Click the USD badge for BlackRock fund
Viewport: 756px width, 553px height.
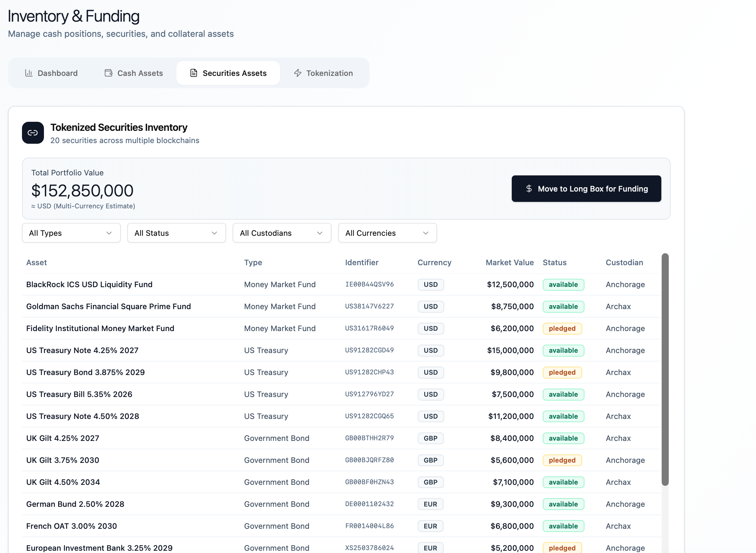pos(431,285)
